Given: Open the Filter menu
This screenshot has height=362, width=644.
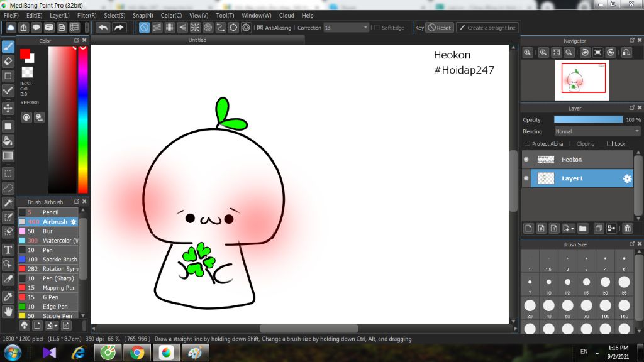Looking at the screenshot, I should (x=87, y=16).
